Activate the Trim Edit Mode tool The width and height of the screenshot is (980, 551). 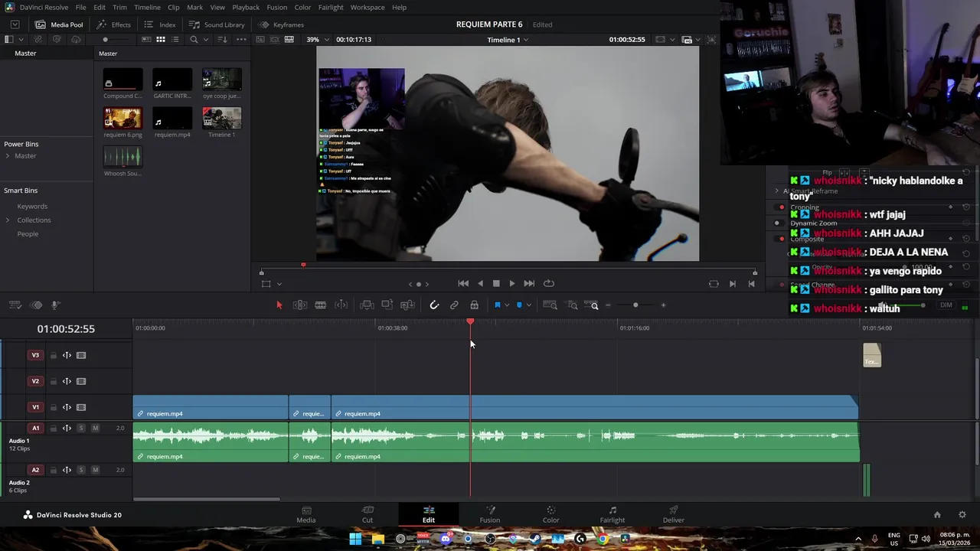[x=300, y=305]
